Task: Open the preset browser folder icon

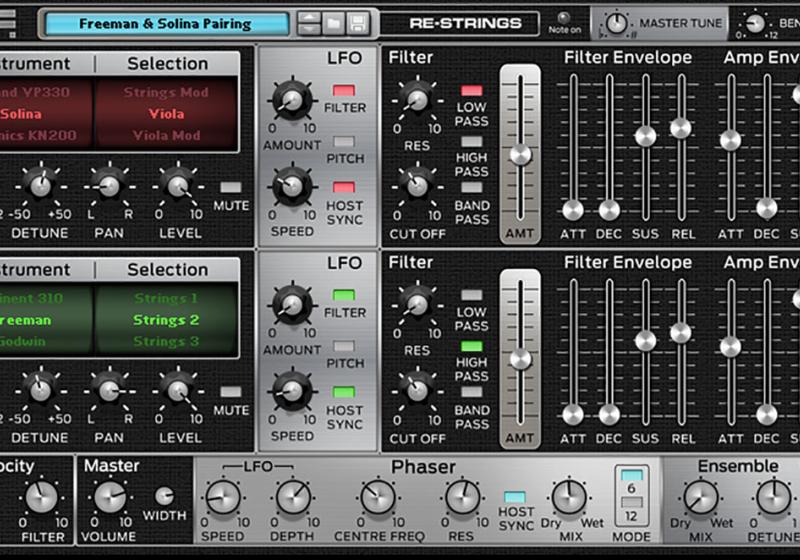Action: pyautogui.click(x=334, y=23)
